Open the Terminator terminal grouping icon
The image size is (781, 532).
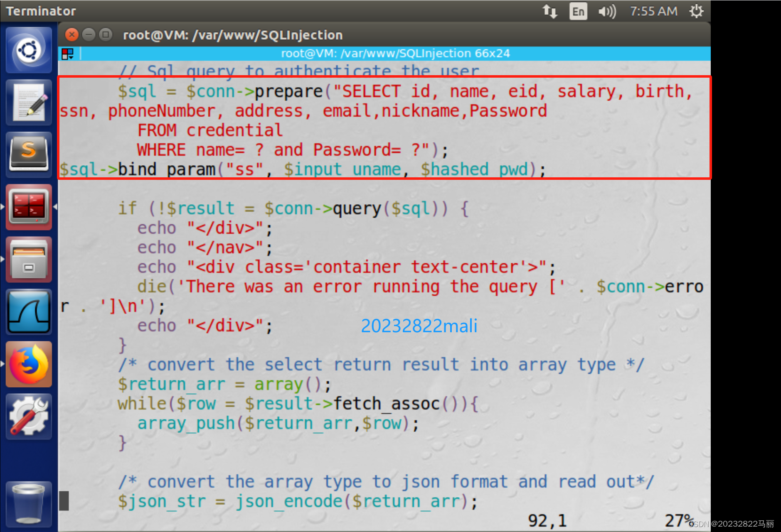point(67,54)
